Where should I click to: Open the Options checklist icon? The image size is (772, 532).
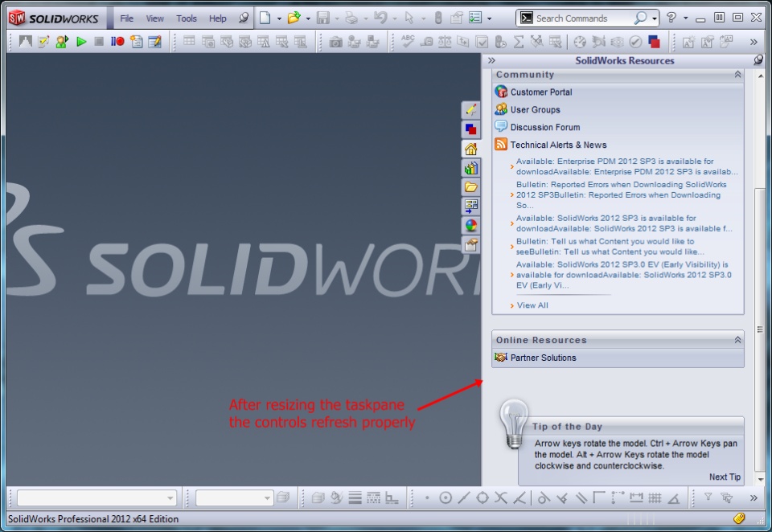tap(475, 18)
